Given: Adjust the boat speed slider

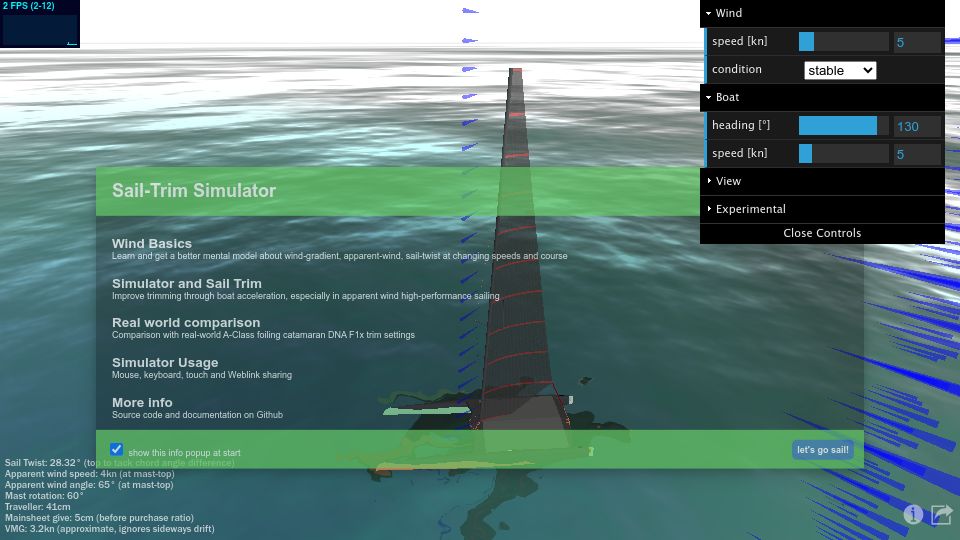Looking at the screenshot, I should (x=844, y=154).
